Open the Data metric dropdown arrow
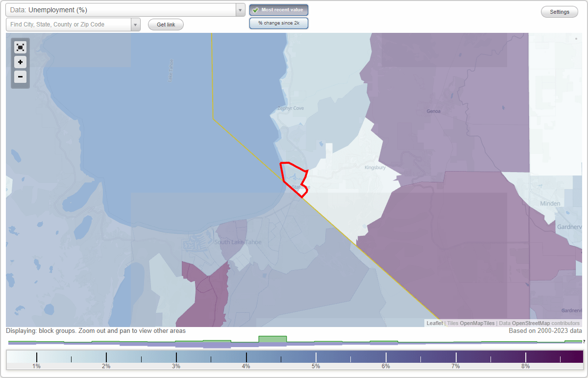This screenshot has width=588, height=378. click(x=240, y=9)
